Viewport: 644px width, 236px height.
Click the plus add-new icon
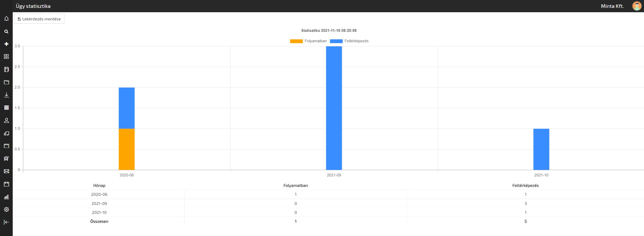click(x=6, y=44)
